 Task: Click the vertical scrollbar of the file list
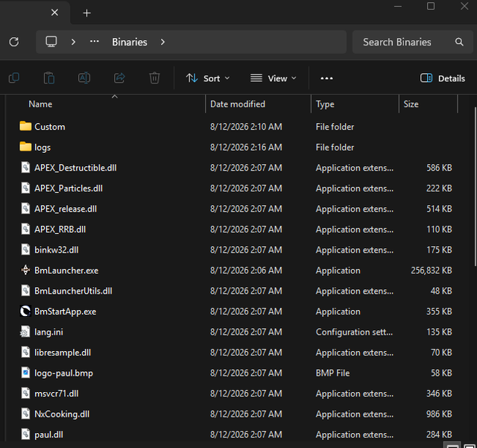pyautogui.click(x=475, y=186)
